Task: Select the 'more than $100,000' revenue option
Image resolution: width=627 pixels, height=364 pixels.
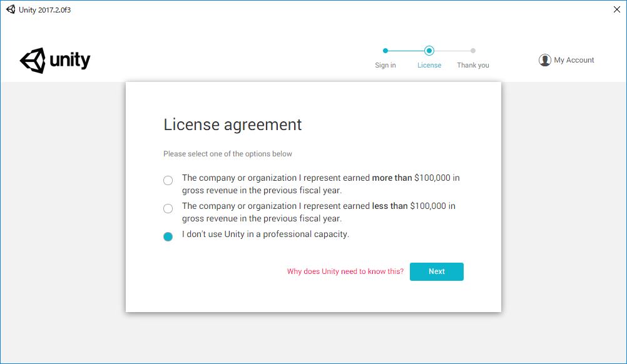Action: tap(168, 180)
